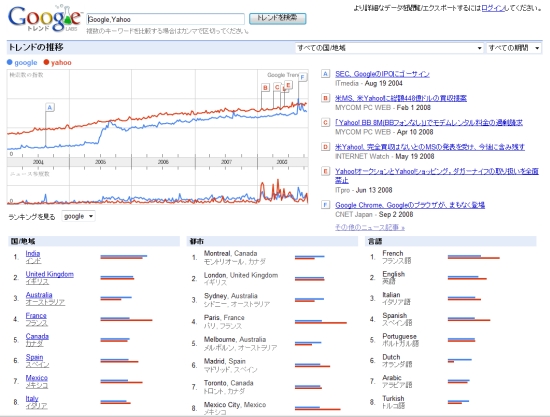Open the Google Chrome browser news link
Image resolution: width=550 pixels, height=417 pixels.
coord(410,205)
